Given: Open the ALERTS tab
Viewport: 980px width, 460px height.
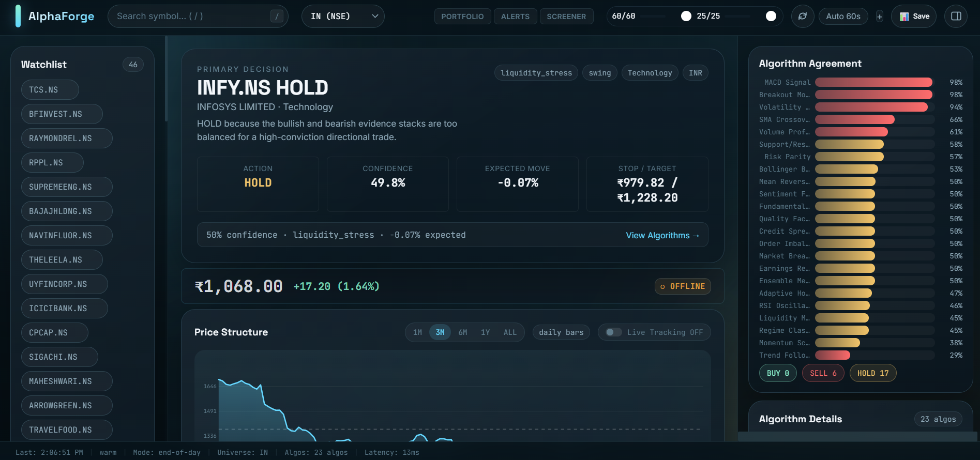Looking at the screenshot, I should pyautogui.click(x=515, y=17).
